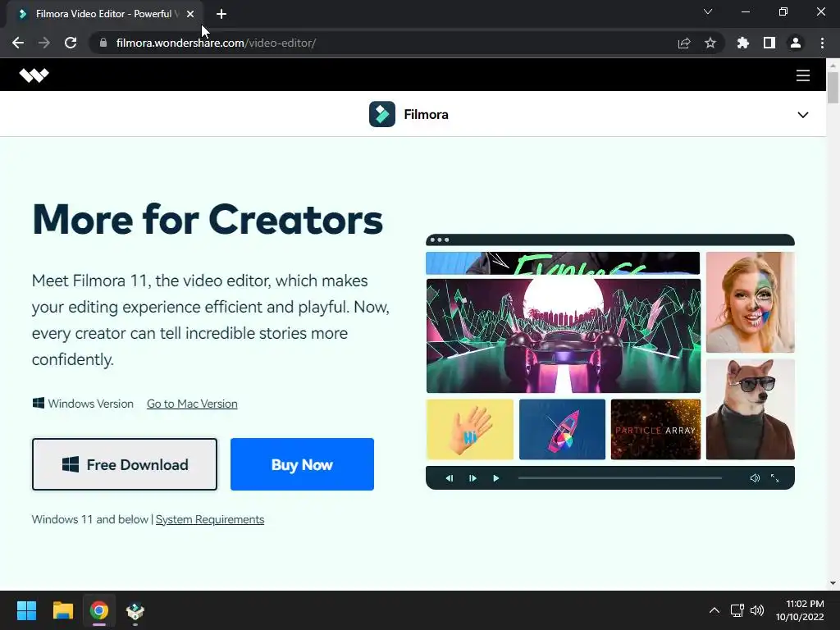Open the Chrome three-dot menu
The height and width of the screenshot is (630, 840).
coord(822,43)
